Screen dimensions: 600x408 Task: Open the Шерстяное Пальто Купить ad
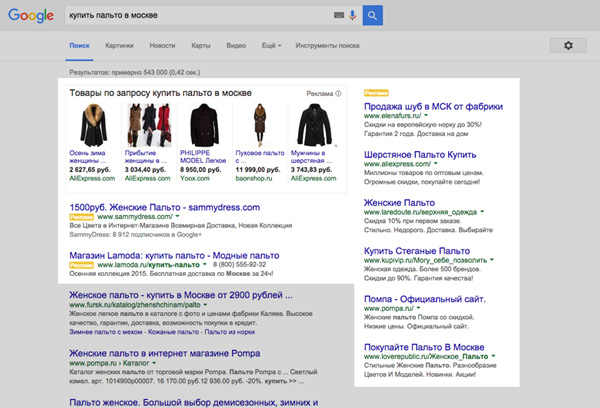point(420,155)
